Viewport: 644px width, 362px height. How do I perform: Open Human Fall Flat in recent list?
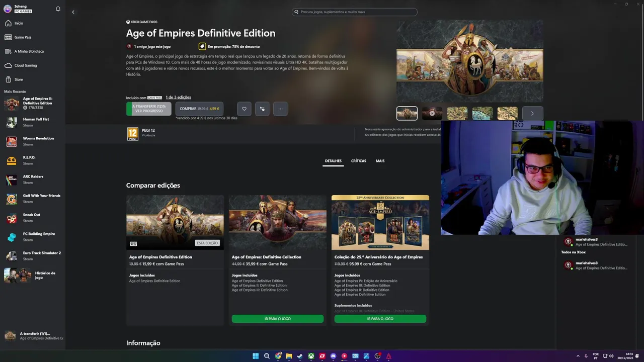coord(33,122)
